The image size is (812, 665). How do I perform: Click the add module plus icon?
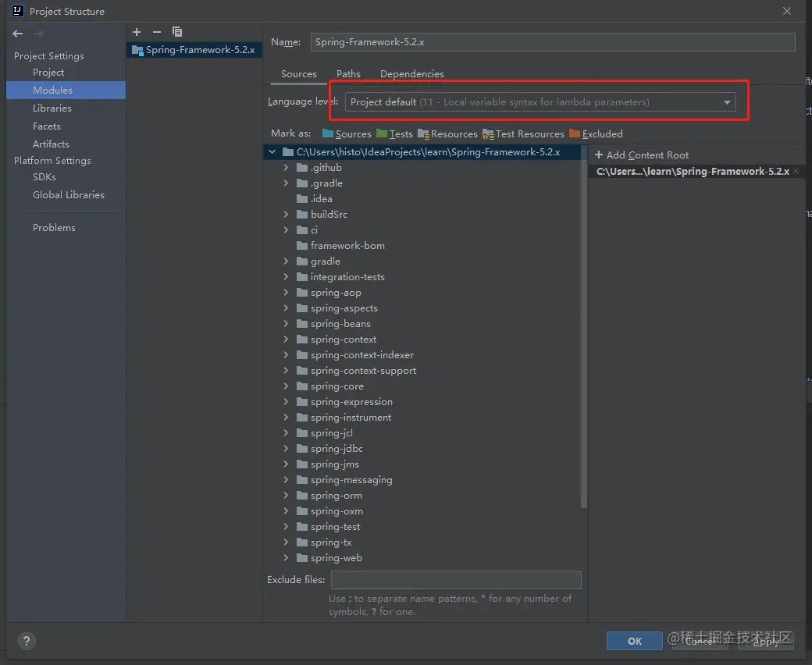coord(137,32)
